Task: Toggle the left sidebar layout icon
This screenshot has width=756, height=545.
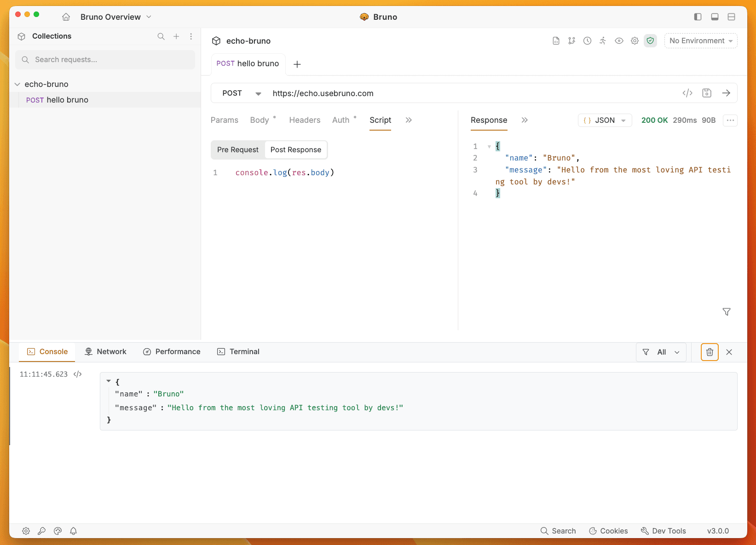Action: click(x=698, y=17)
